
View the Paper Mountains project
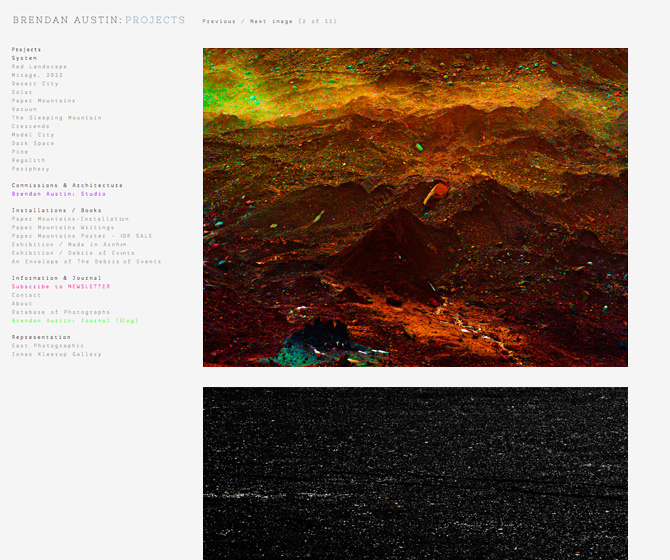click(x=44, y=101)
